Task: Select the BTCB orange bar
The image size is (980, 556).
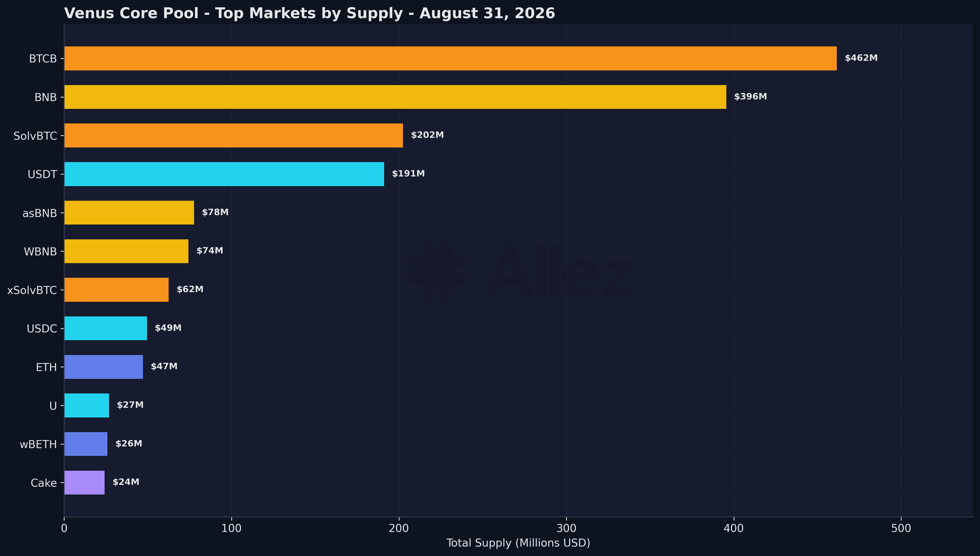Action: [x=450, y=58]
